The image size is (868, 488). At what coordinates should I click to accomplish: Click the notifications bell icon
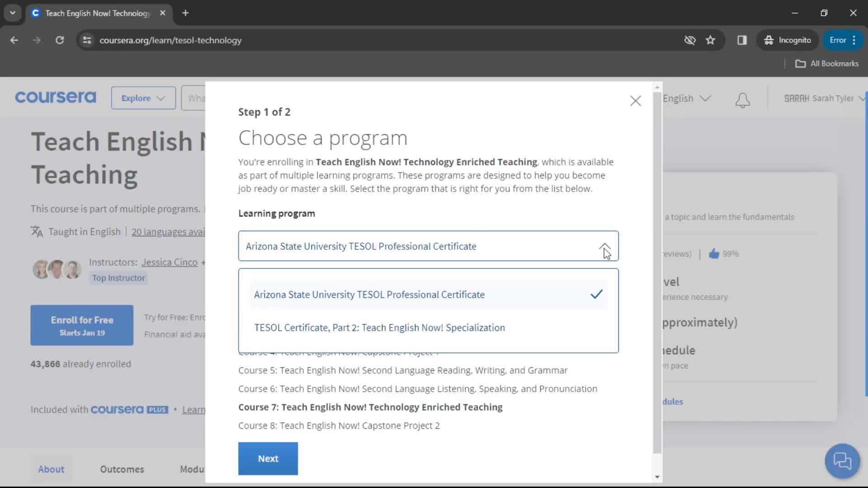click(x=743, y=99)
